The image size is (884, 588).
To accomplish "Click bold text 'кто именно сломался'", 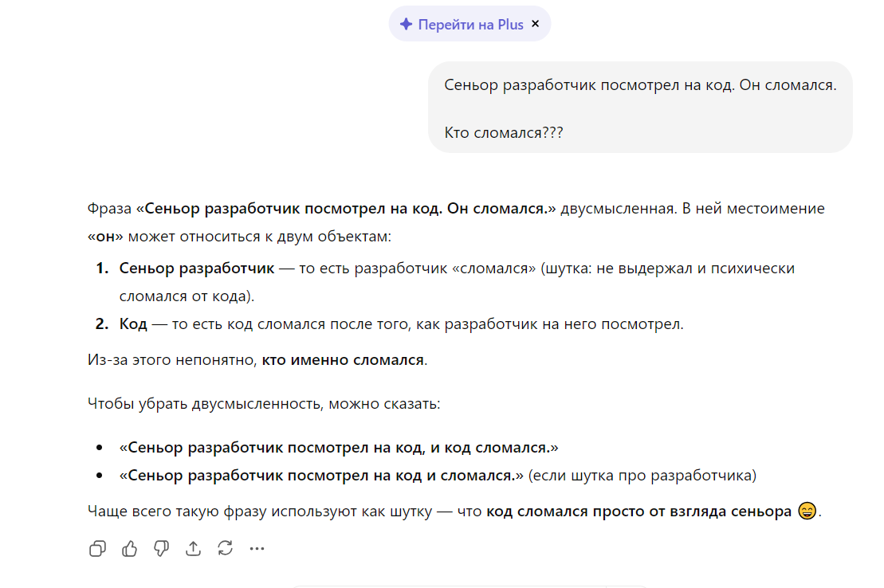I will click(x=343, y=359).
